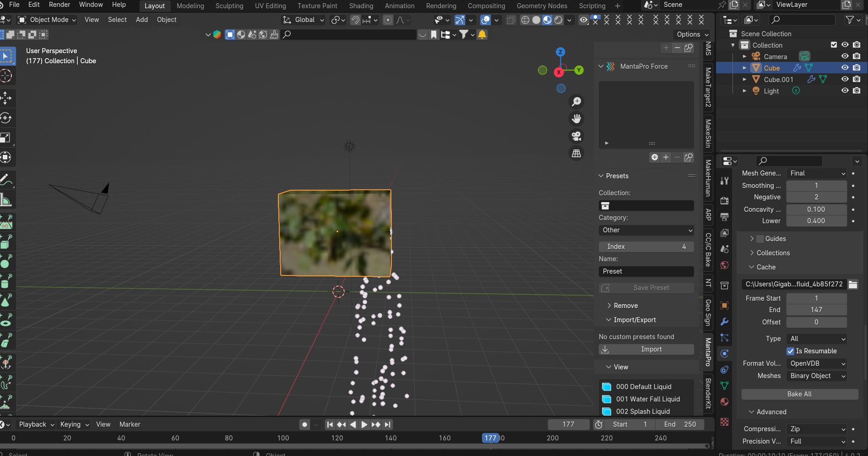
Task: Open Meshes Binary Object dropdown
Action: click(816, 376)
